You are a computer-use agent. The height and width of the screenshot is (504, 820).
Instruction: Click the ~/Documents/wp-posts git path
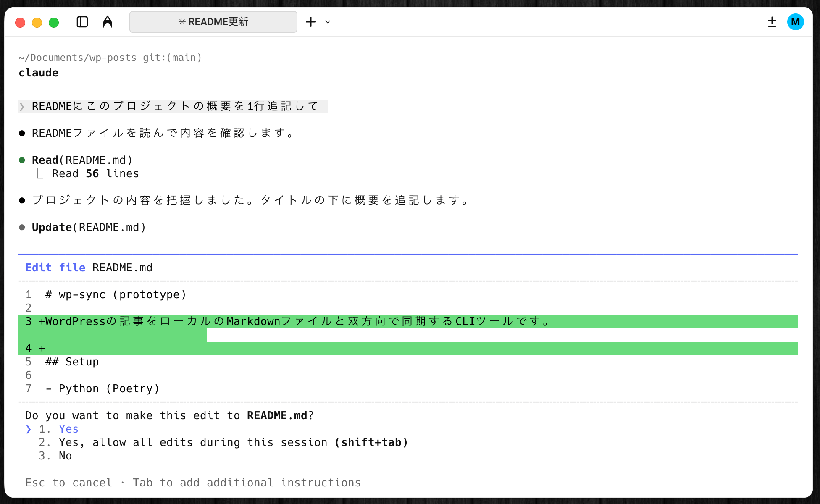(x=110, y=58)
